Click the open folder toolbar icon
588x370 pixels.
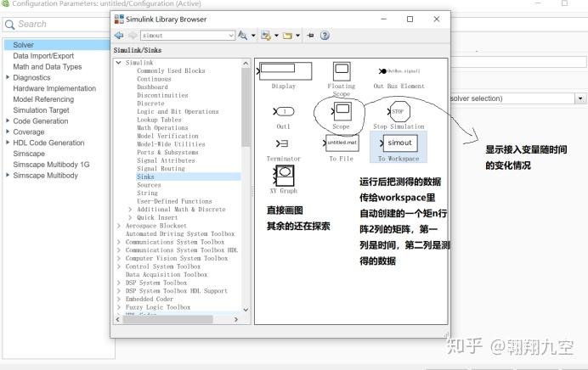287,36
